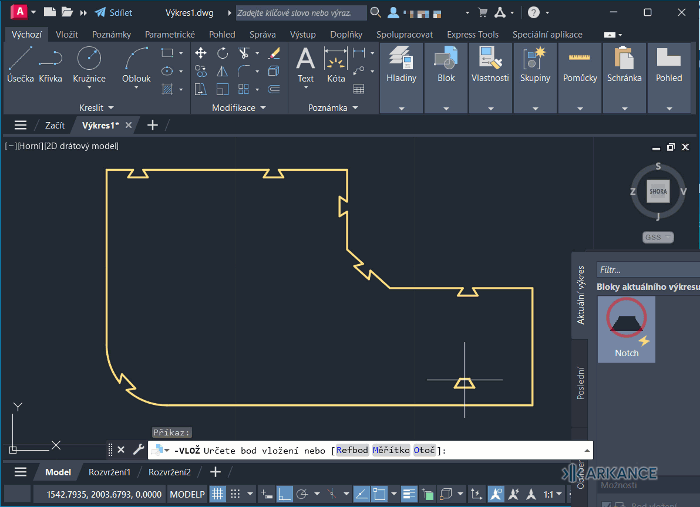Select the Kružnice circle tool
The image size is (700, 507).
point(89,64)
